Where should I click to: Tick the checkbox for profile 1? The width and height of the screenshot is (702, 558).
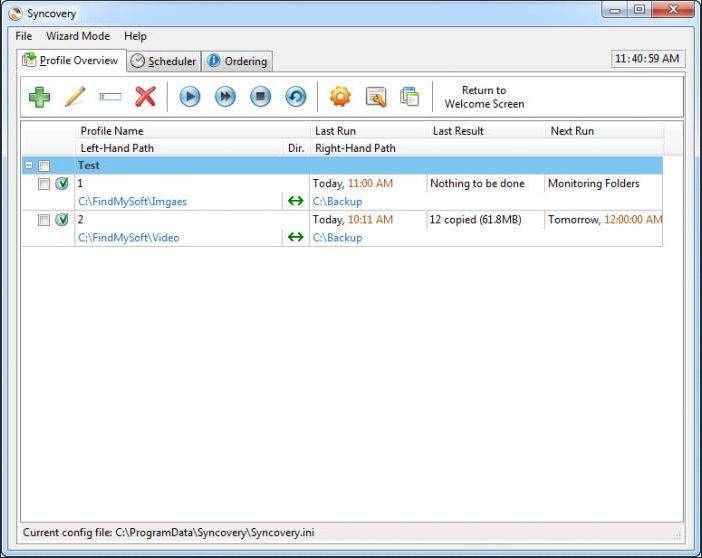pyautogui.click(x=44, y=184)
